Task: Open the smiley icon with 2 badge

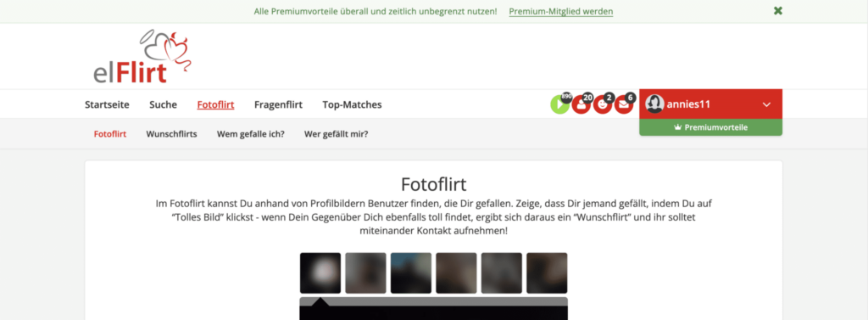Action: click(x=603, y=104)
